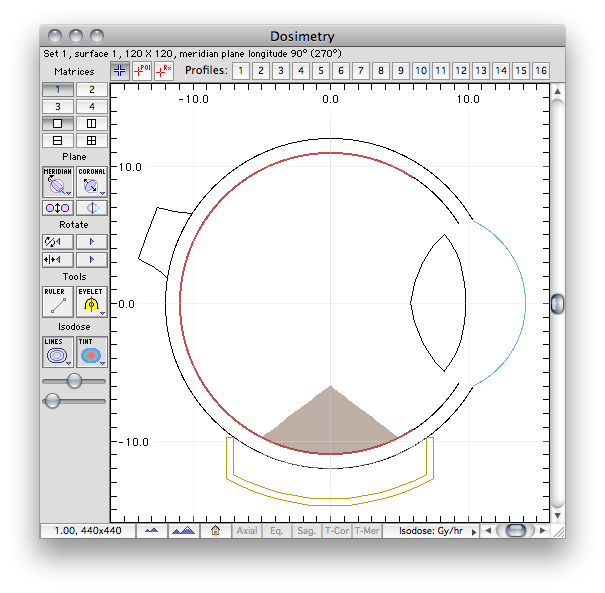Screen dimensions: 605x593
Task: Select matrix 2
Action: [x=91, y=90]
